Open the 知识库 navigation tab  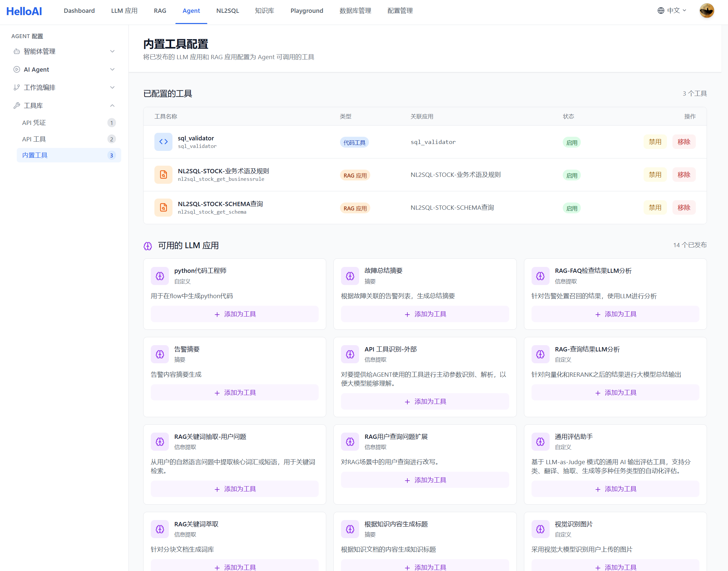pyautogui.click(x=264, y=11)
